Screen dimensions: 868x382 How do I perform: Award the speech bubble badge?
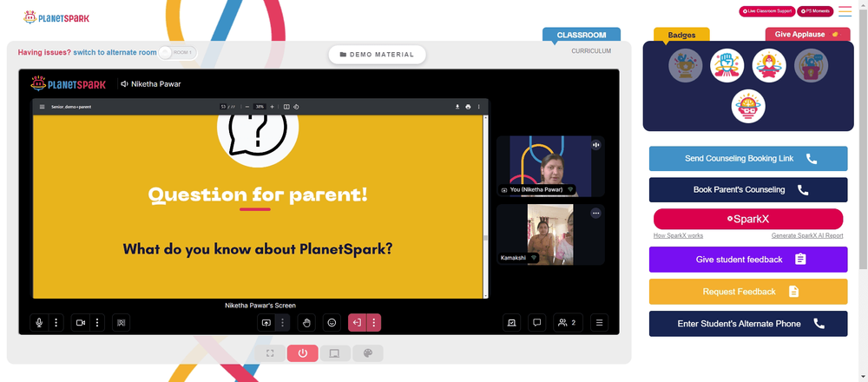point(811,65)
